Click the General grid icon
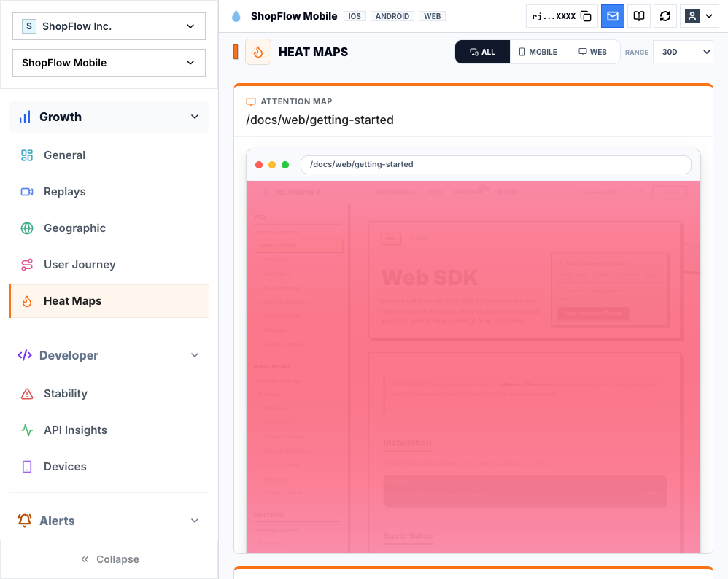 [x=27, y=155]
